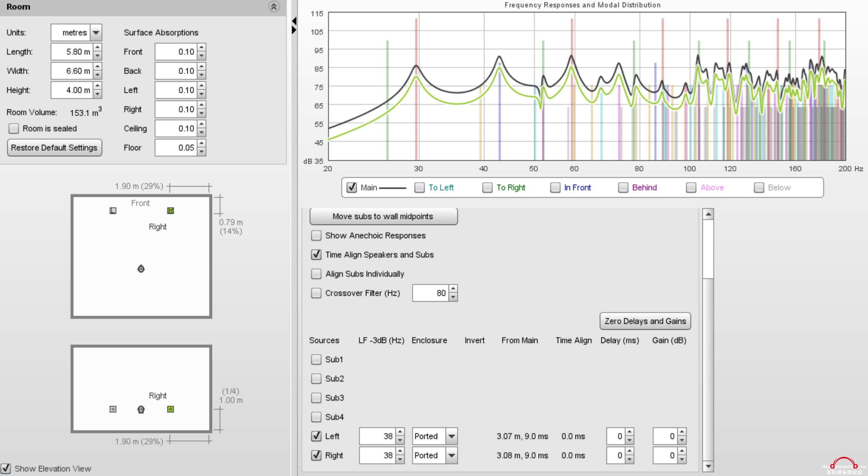Toggle Main response trace checkbox
Screen dimensions: 868x476
pos(352,187)
